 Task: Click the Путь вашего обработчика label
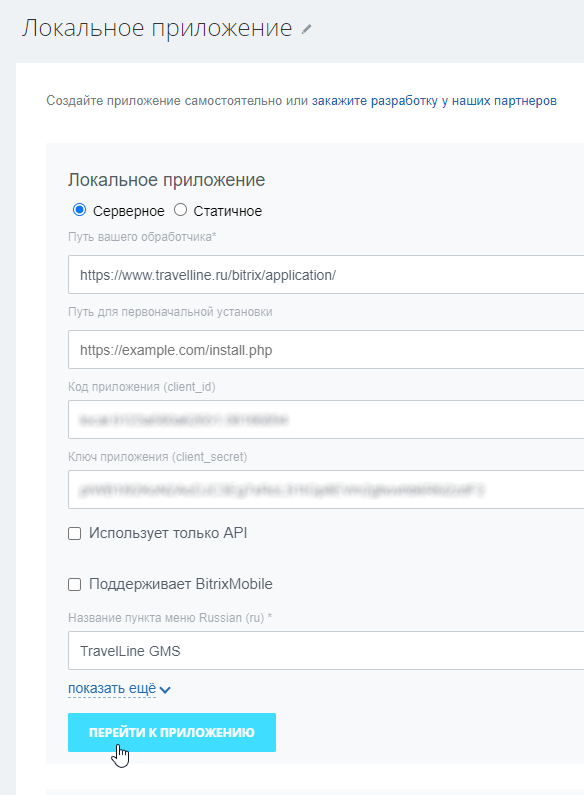[142, 237]
